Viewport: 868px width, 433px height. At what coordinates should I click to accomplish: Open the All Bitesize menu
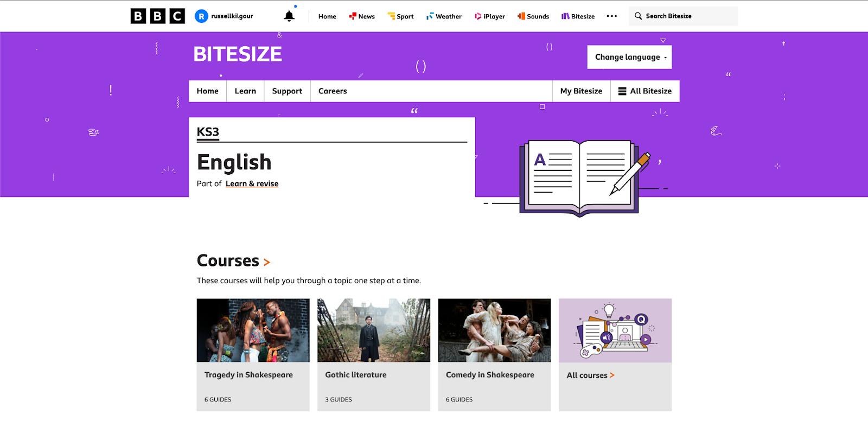[x=645, y=91]
